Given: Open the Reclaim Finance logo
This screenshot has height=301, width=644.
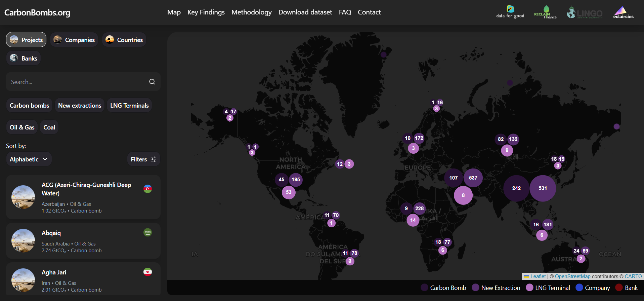Looking at the screenshot, I should pos(545,12).
